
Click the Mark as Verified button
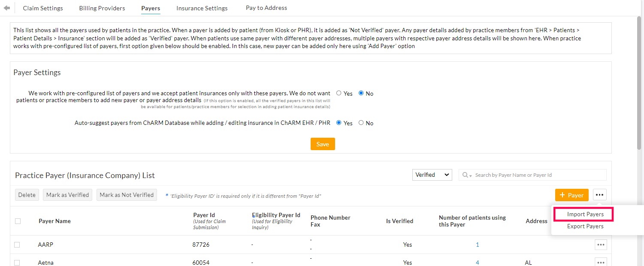tap(67, 194)
